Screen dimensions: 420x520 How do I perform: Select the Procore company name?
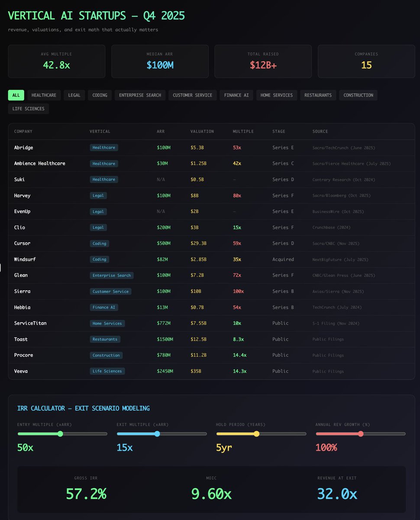tap(24, 355)
